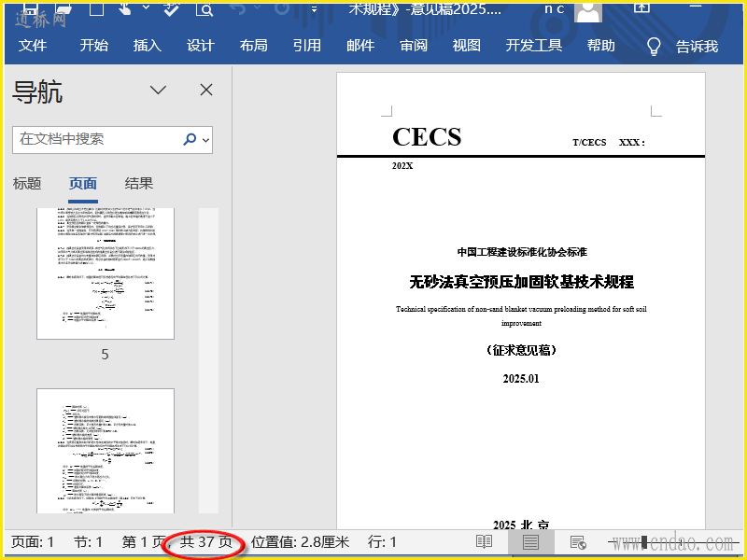This screenshot has height=560, width=747.
Task: Click the zoom slider handle
Action: point(644,542)
